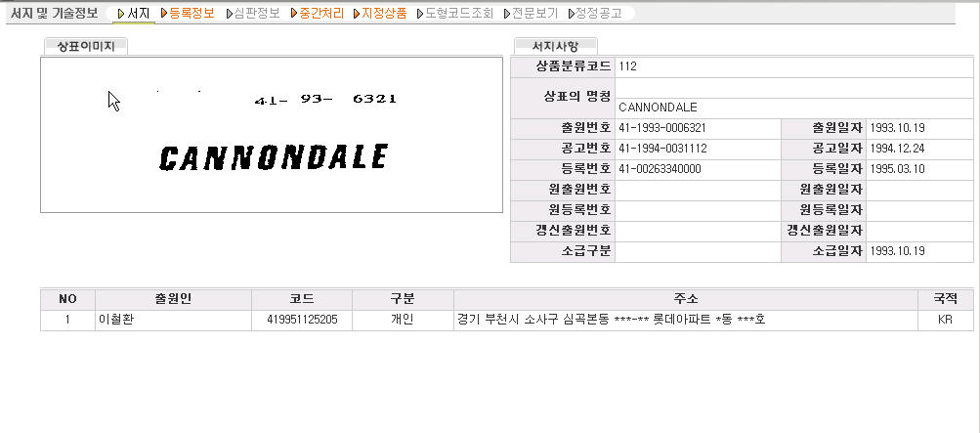This screenshot has height=433, width=980.
Task: Click the NO column header
Action: coord(67,299)
